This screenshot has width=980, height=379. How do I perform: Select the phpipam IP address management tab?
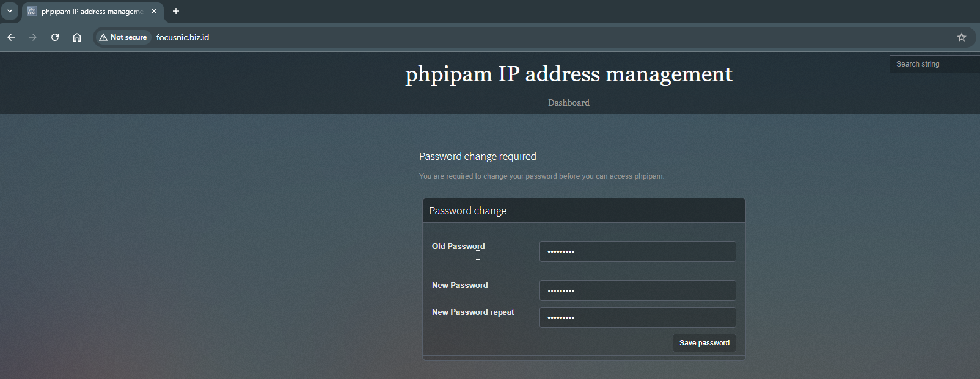click(92, 12)
